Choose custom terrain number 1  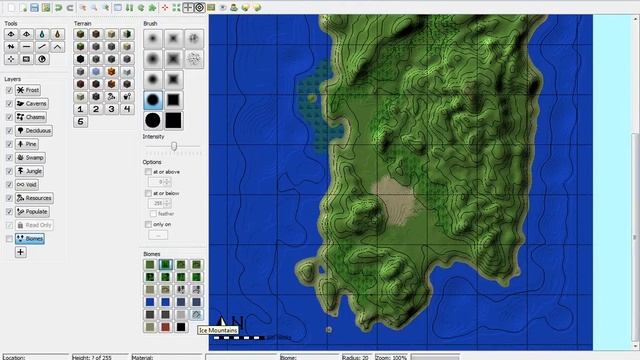[80, 109]
